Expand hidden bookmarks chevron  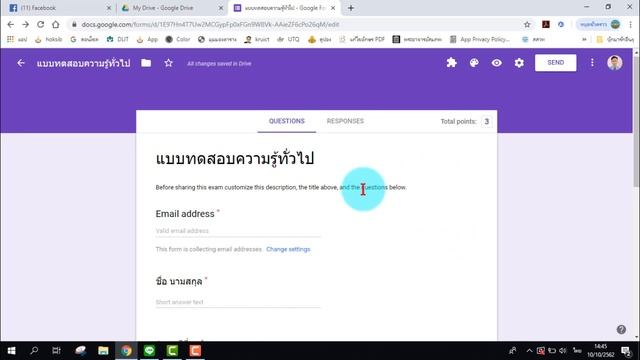point(584,39)
